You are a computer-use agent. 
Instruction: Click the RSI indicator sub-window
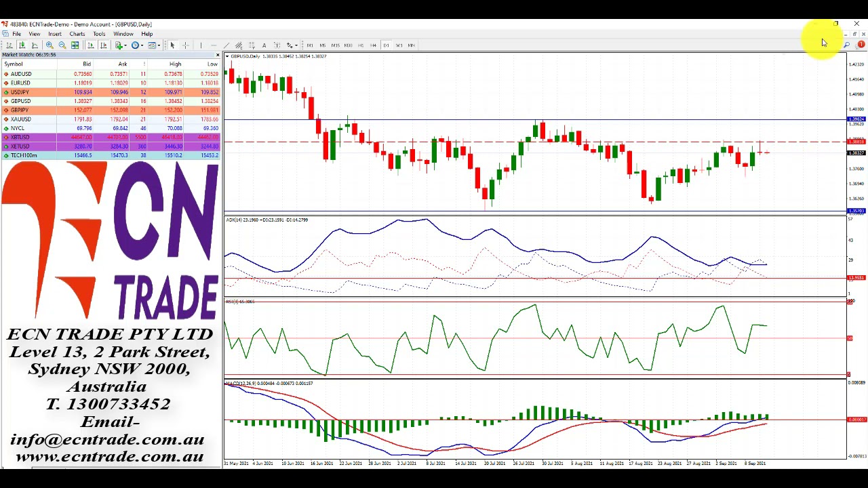pos(536,338)
